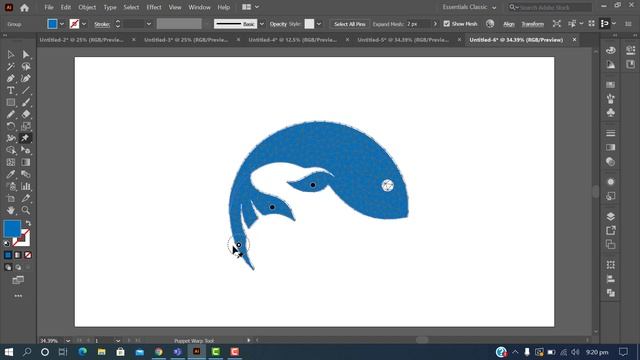Select the Shape Builder tool

pyautogui.click(x=11, y=150)
